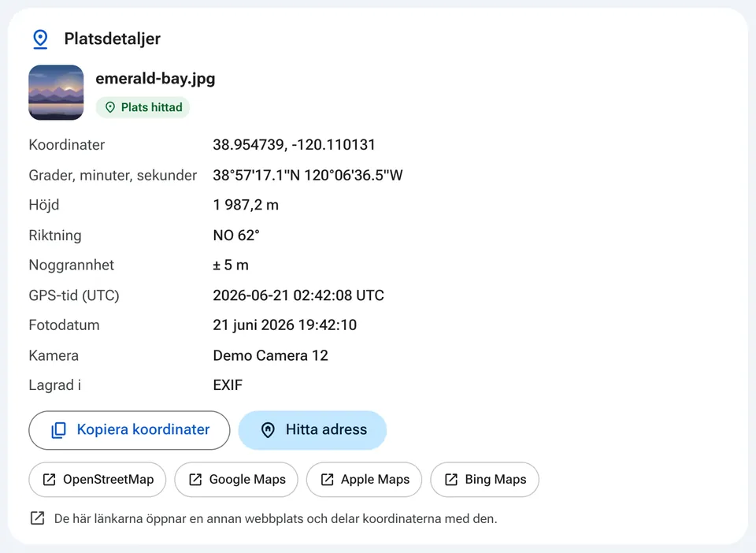Open location in Google Maps
Viewport: 756px width, 553px height.
pyautogui.click(x=236, y=479)
